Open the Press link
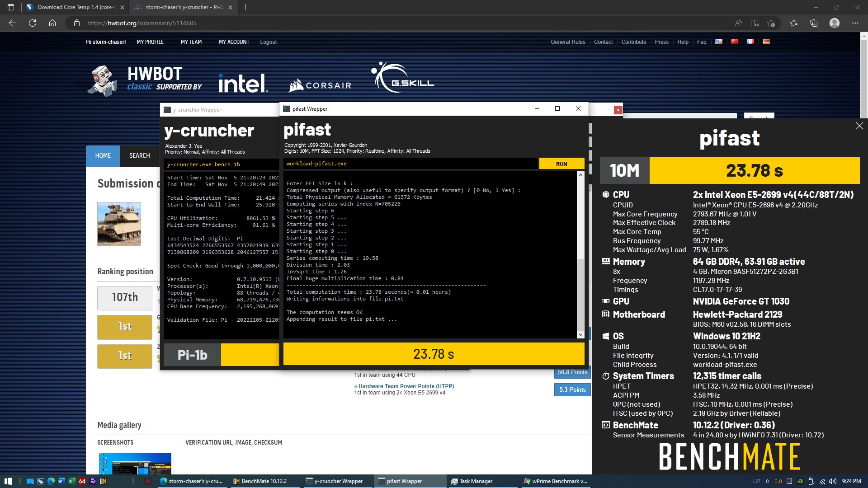Screen dimensions: 868x488 coord(661,42)
